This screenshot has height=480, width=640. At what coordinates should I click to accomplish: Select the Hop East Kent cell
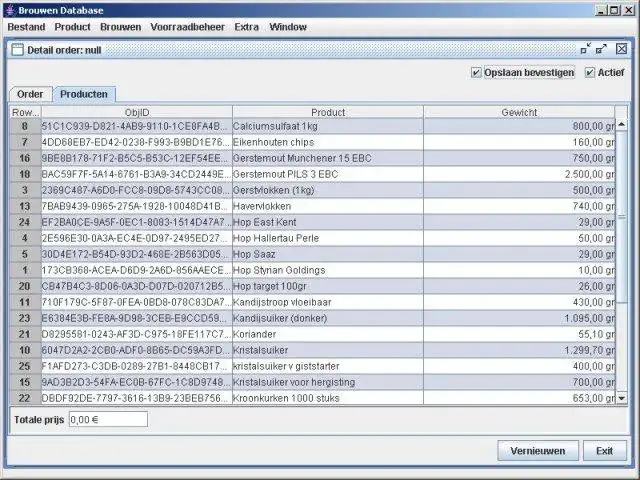328,222
